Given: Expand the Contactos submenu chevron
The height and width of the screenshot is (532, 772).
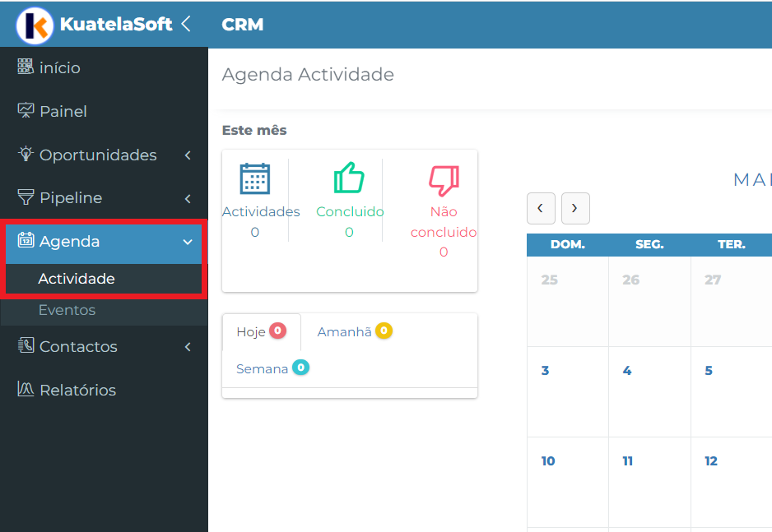Looking at the screenshot, I should (188, 347).
